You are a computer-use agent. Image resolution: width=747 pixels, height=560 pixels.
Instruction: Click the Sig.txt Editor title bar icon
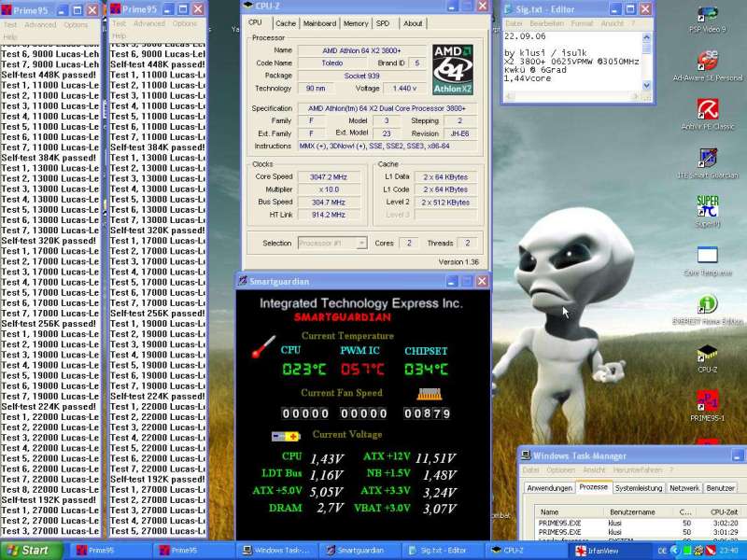point(508,9)
